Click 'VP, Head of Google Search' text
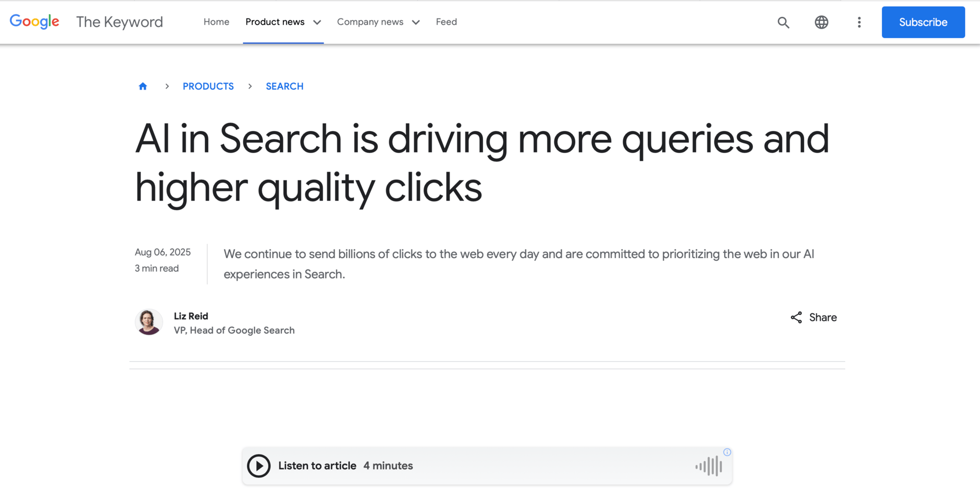Image resolution: width=980 pixels, height=500 pixels. pyautogui.click(x=234, y=331)
